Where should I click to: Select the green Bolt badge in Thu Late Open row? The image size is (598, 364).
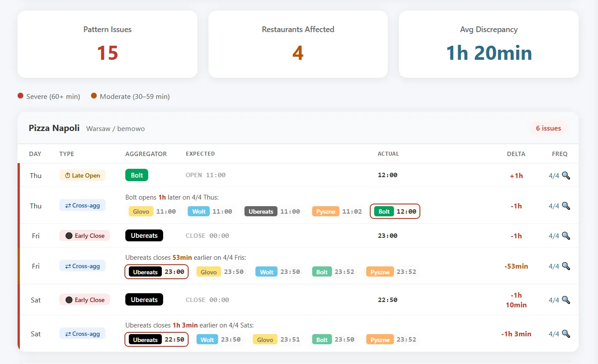[137, 175]
